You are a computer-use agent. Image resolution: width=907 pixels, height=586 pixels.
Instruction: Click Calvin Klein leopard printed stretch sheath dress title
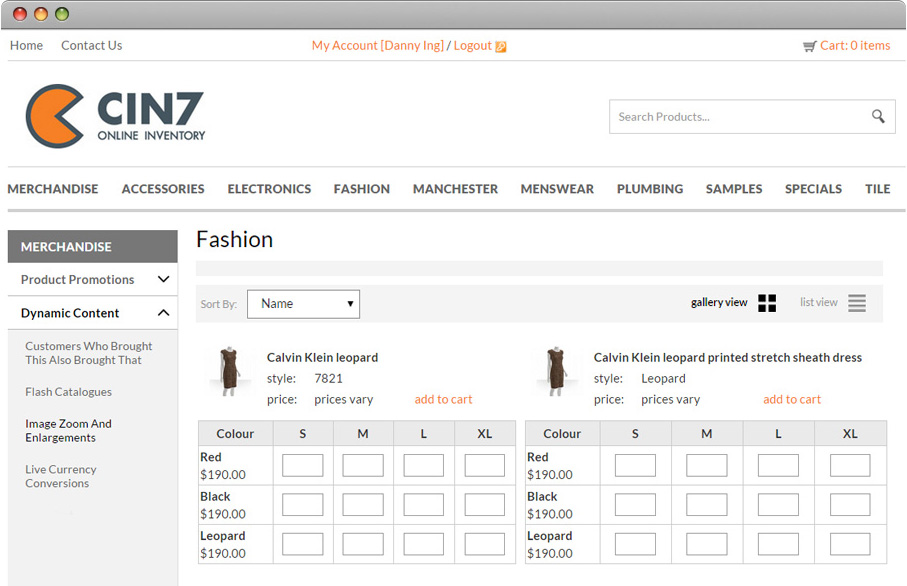[728, 358]
